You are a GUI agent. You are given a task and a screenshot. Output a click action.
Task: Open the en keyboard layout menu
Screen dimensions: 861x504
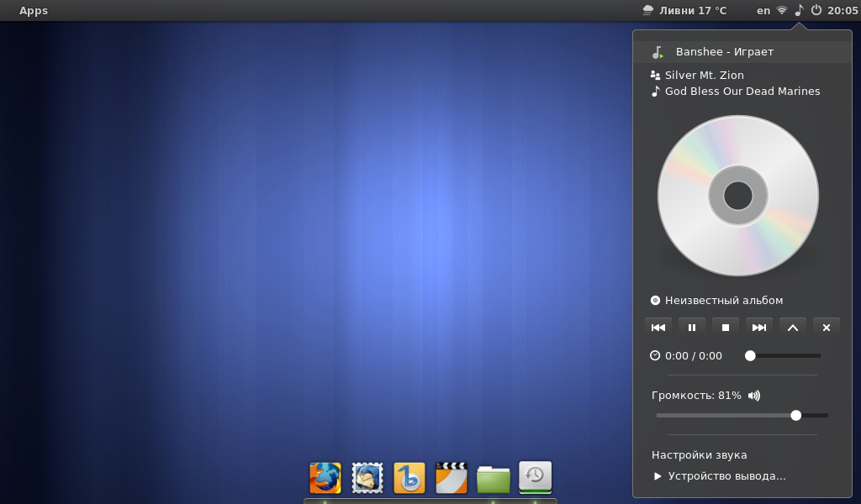[x=763, y=10]
